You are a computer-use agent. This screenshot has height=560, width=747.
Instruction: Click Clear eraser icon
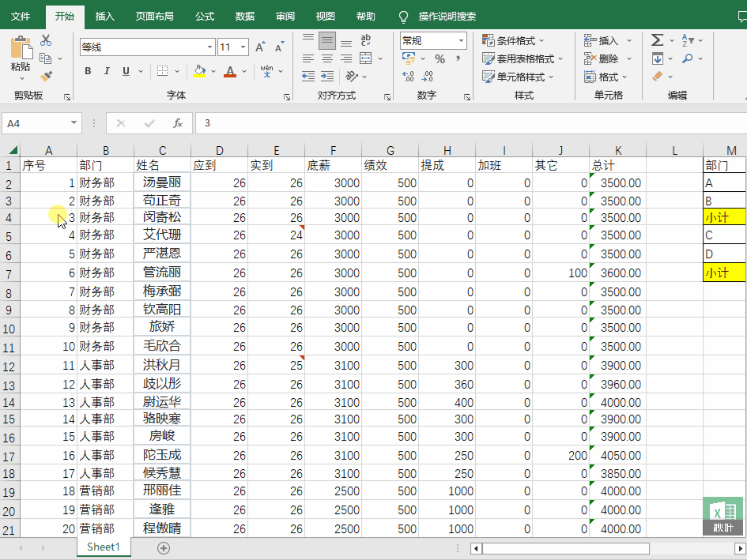(658, 76)
